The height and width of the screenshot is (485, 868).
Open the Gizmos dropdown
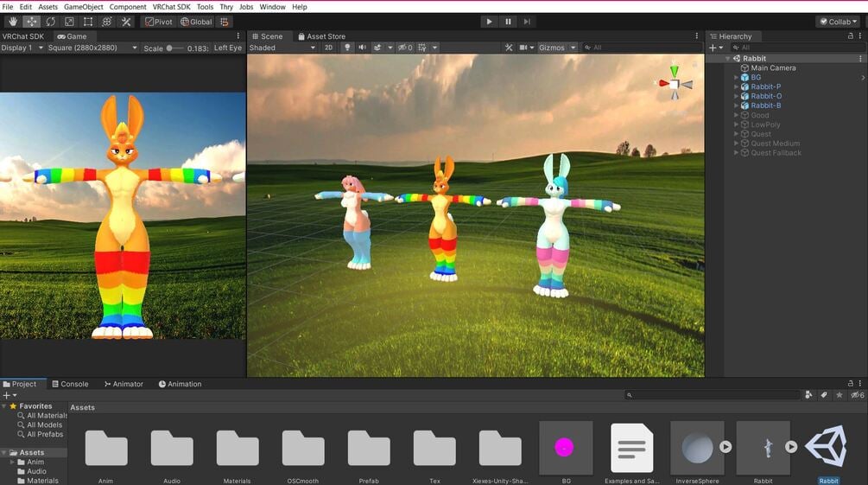[557, 48]
